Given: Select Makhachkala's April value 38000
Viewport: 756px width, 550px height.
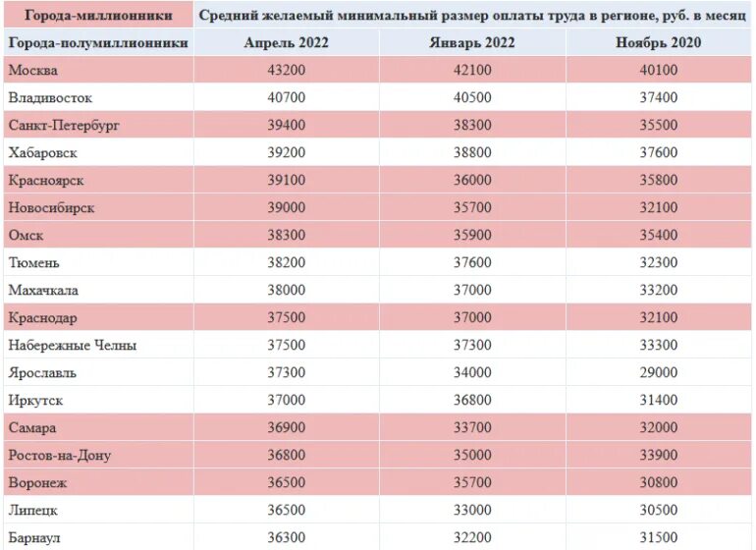Looking at the screenshot, I should click(x=287, y=290).
